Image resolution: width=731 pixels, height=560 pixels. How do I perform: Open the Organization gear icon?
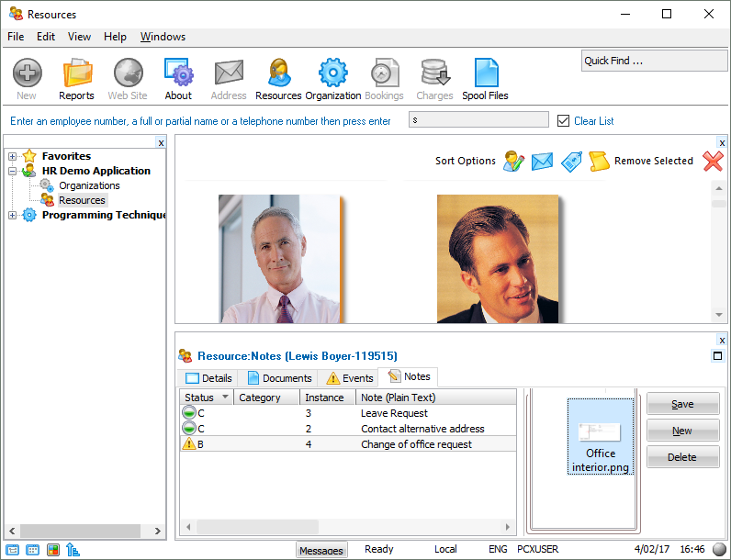click(x=332, y=73)
